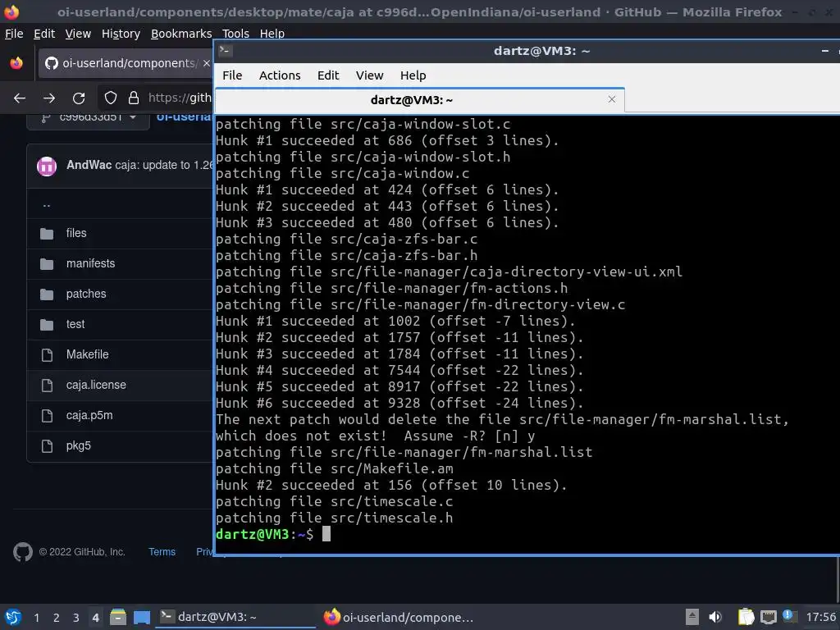Image resolution: width=840 pixels, height=630 pixels.
Task: Click the file icon beside caja.p5m
Action: pos(47,416)
